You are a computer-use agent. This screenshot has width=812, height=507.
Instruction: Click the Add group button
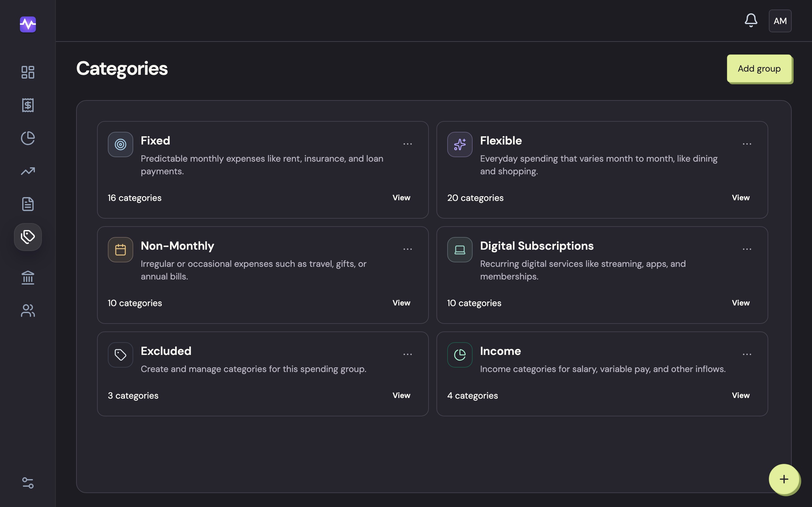pos(759,68)
